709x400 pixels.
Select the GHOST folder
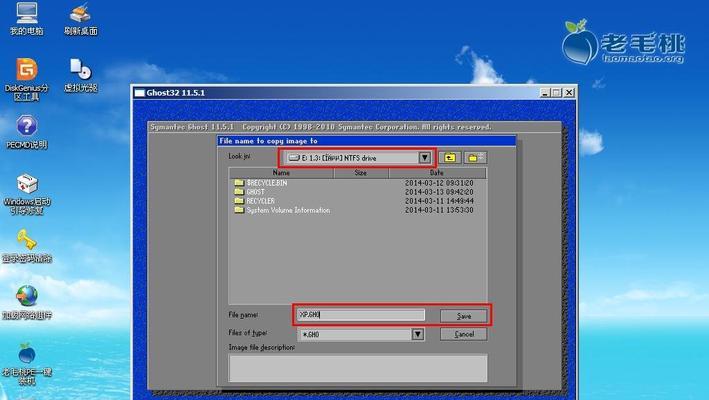(249, 192)
